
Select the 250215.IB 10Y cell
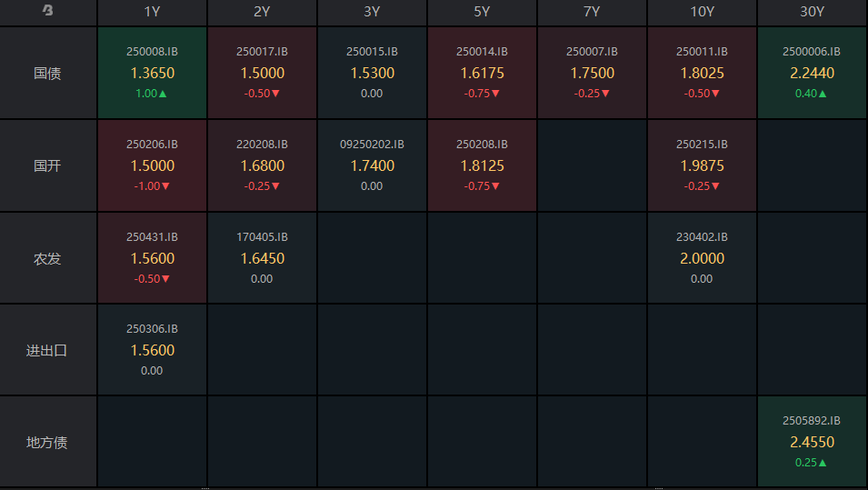[x=702, y=165]
